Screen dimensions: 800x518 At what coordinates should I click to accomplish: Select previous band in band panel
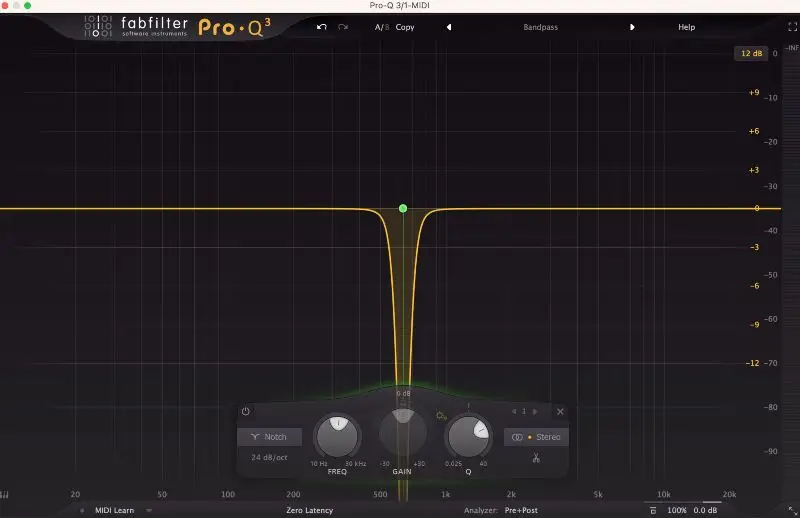point(514,411)
